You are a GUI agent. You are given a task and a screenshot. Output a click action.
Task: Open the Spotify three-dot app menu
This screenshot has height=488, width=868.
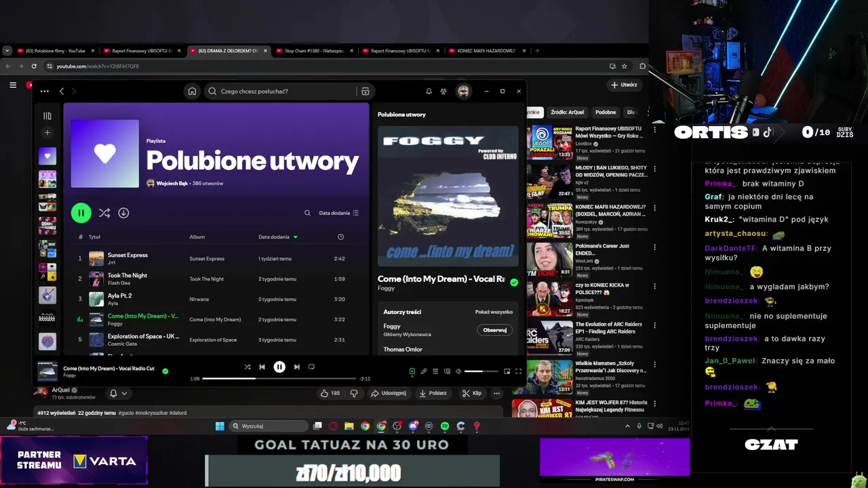point(44,91)
